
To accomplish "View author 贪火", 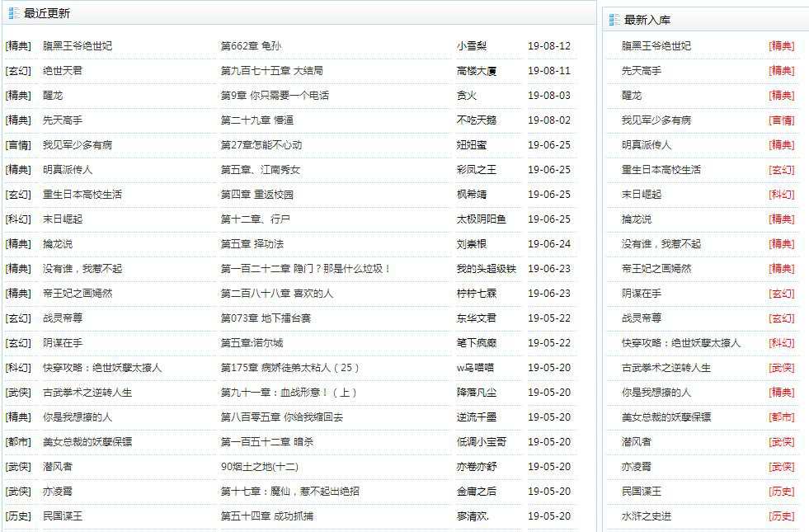I will click(467, 96).
